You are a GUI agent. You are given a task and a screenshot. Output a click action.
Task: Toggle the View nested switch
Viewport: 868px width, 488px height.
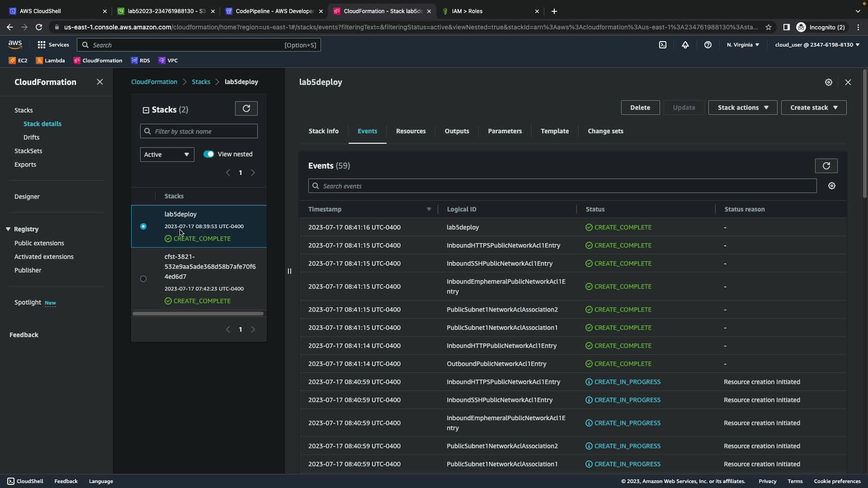208,154
